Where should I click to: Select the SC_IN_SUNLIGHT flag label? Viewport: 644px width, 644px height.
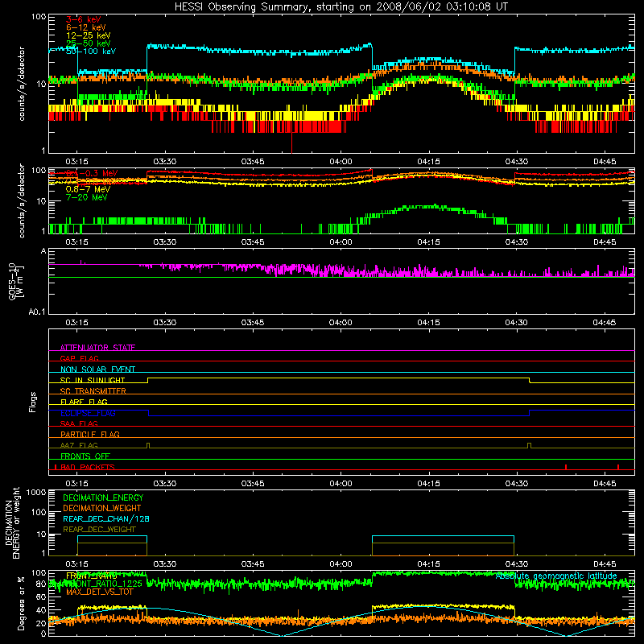93,380
